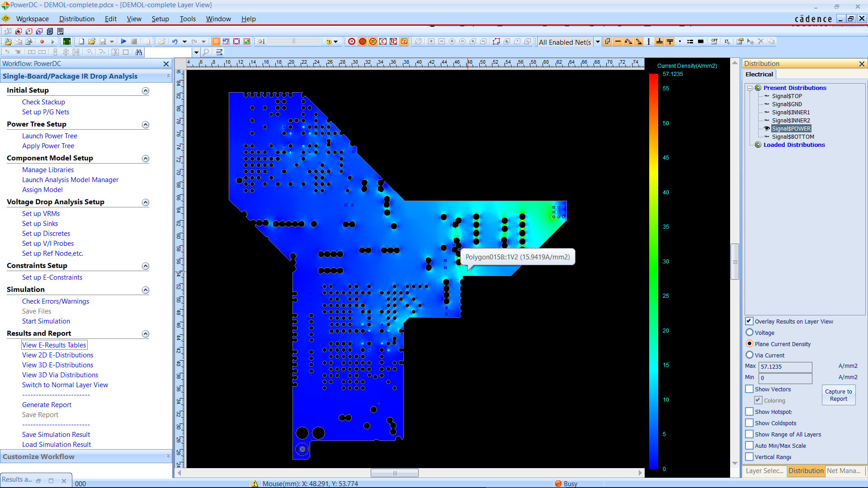This screenshot has width=868, height=488.
Task: Enable the Show Vectors checkbox
Action: tap(750, 389)
